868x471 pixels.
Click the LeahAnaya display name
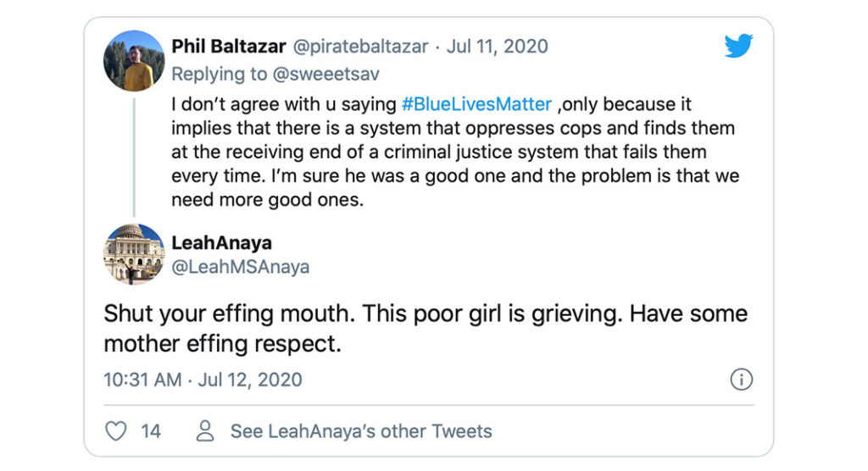click(221, 243)
